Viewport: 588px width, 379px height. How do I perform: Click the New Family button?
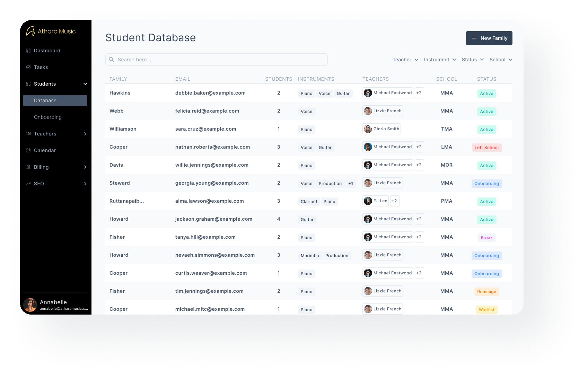489,38
